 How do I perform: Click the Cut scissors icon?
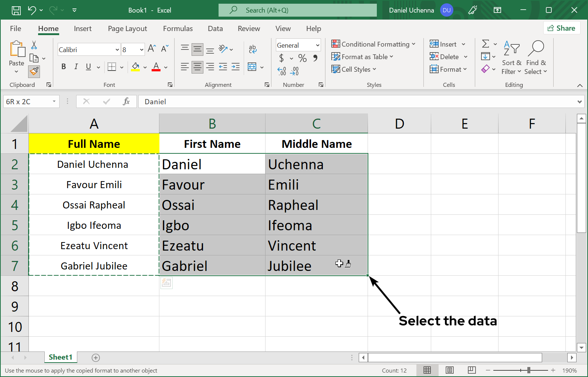tap(34, 45)
